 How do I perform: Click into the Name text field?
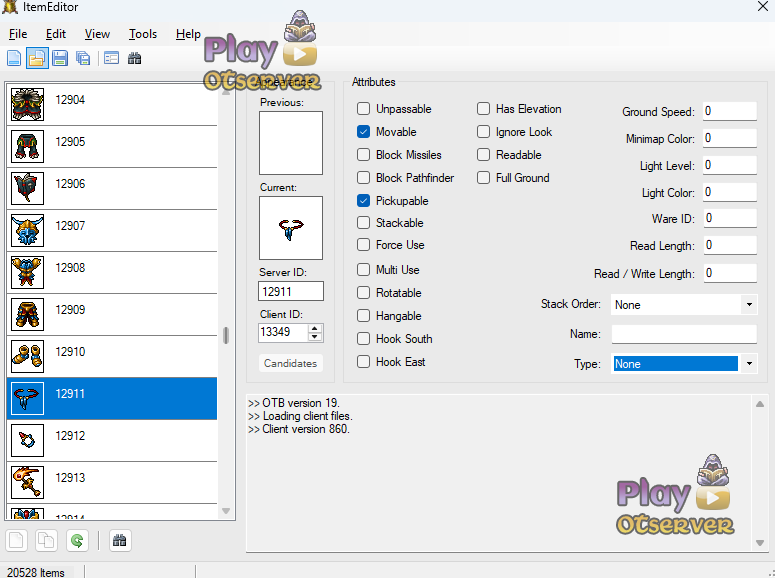[x=684, y=334]
